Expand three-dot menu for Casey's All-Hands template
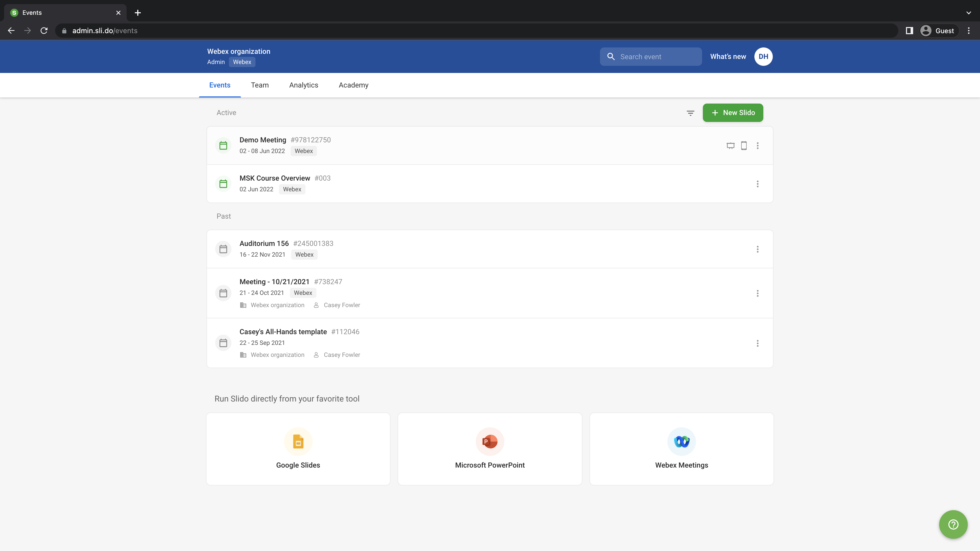Screen dimensions: 980x551 757,343
